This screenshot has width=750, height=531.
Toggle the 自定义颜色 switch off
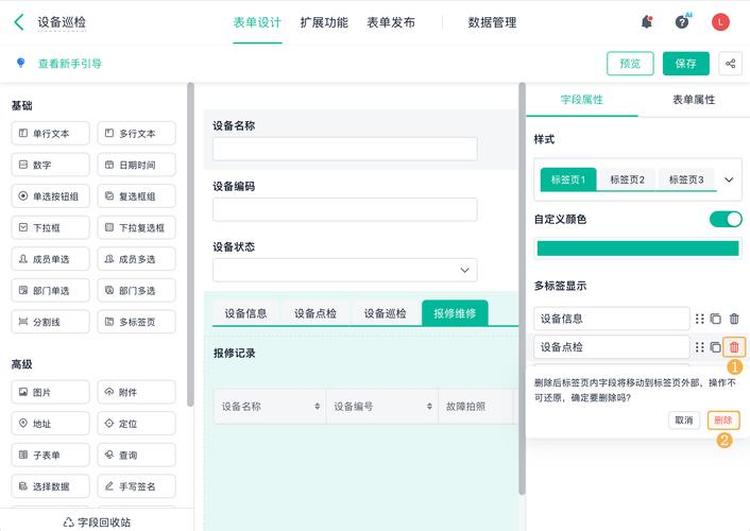726,219
